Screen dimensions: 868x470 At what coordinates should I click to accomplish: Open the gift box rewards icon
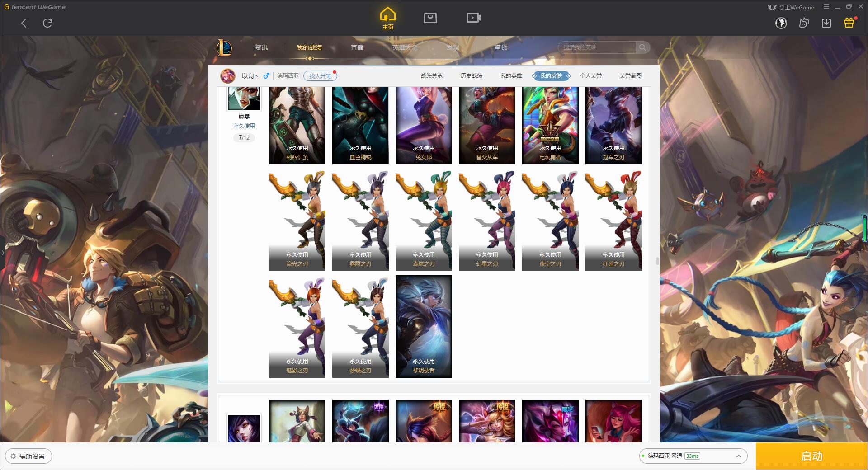coord(849,23)
